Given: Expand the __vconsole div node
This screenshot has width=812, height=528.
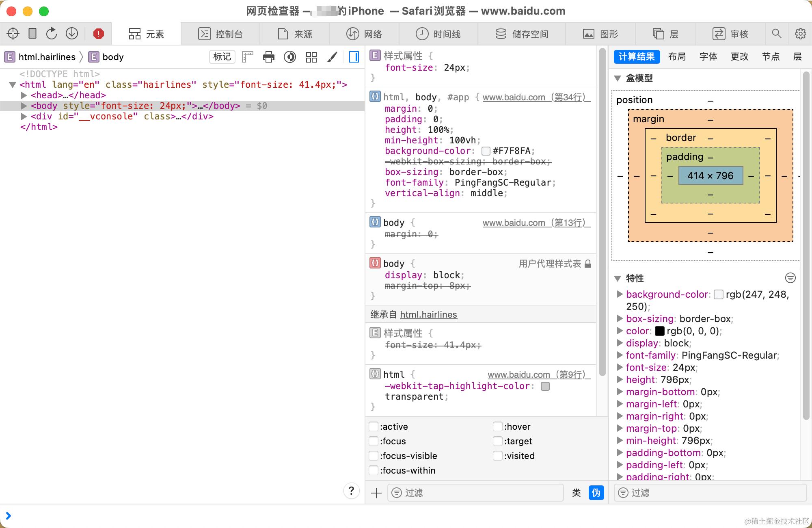Looking at the screenshot, I should [24, 117].
